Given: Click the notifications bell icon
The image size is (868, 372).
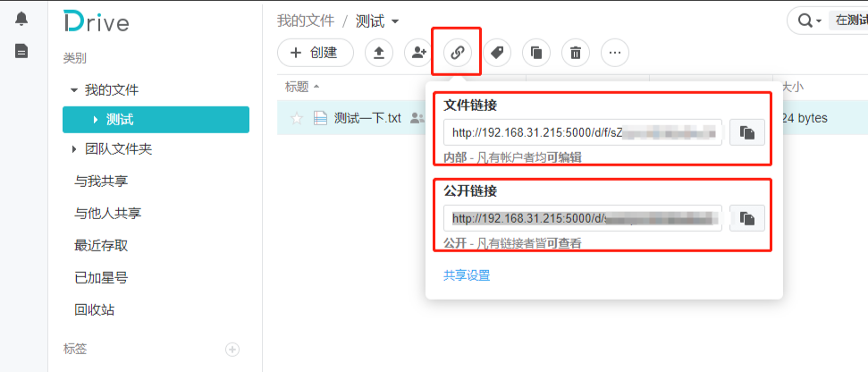Looking at the screenshot, I should tap(21, 19).
